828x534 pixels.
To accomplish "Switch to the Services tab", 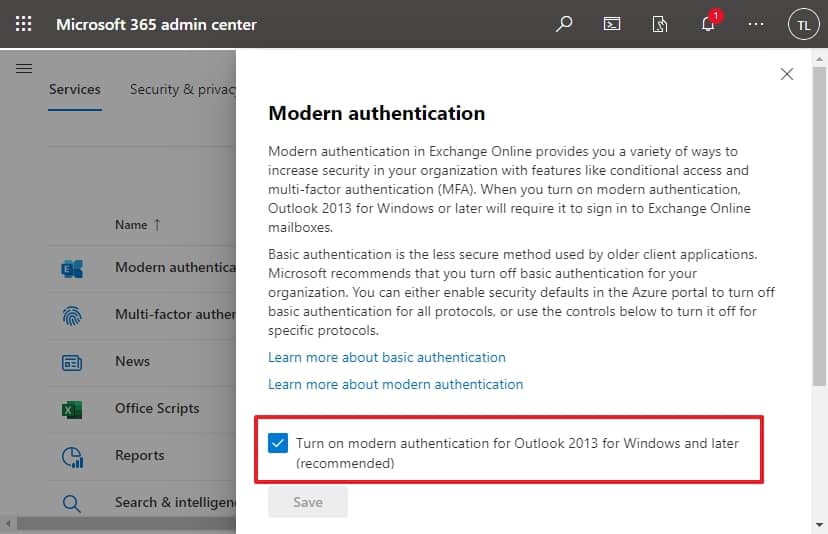I will (x=74, y=89).
